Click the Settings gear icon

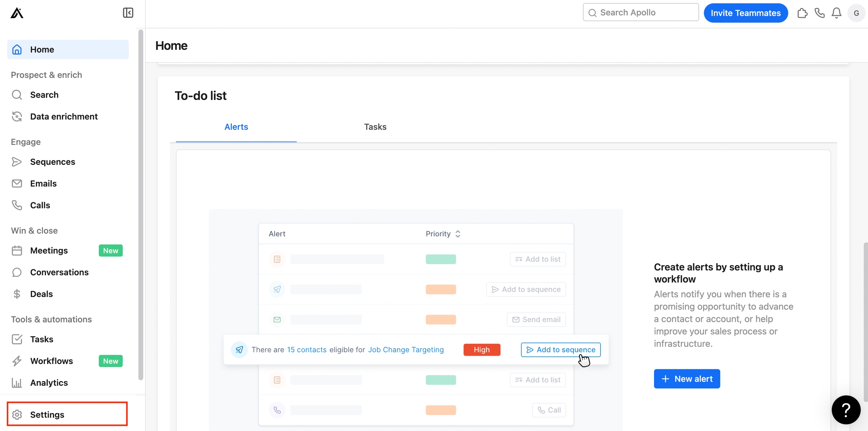17,414
